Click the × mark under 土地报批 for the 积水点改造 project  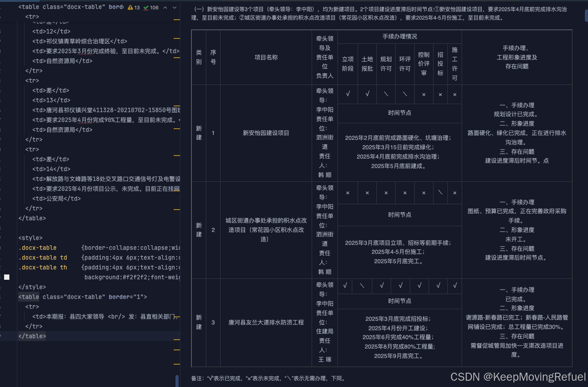[x=367, y=193]
